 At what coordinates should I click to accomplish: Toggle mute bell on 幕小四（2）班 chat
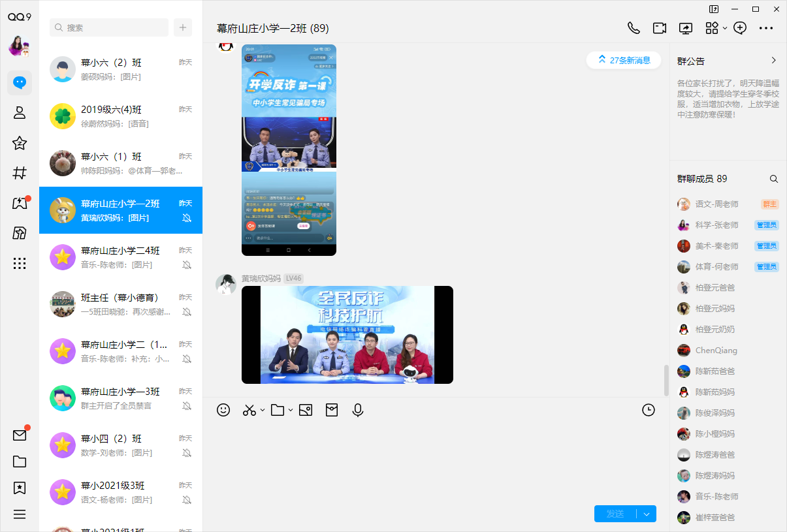pyautogui.click(x=187, y=453)
